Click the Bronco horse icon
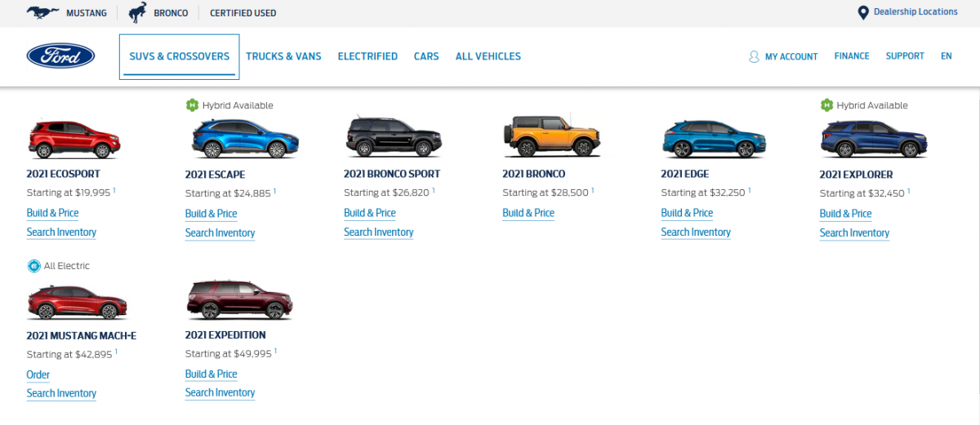The width and height of the screenshot is (980, 425). click(x=137, y=12)
